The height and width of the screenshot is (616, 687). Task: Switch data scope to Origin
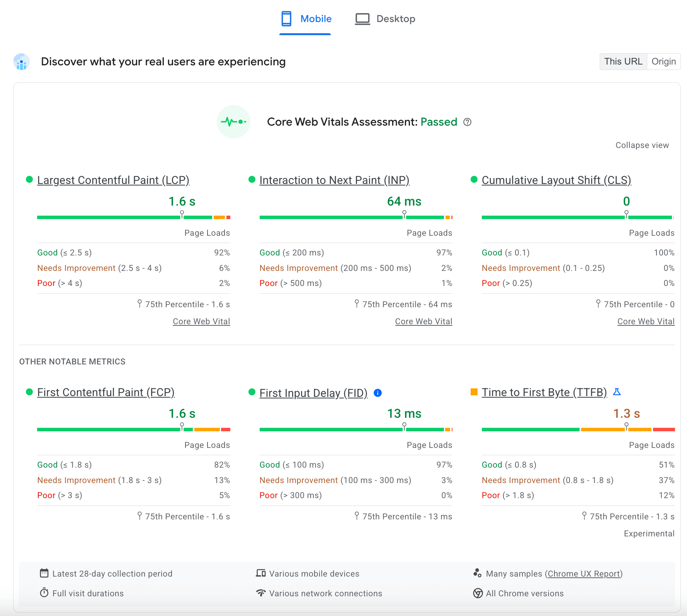coord(663,61)
